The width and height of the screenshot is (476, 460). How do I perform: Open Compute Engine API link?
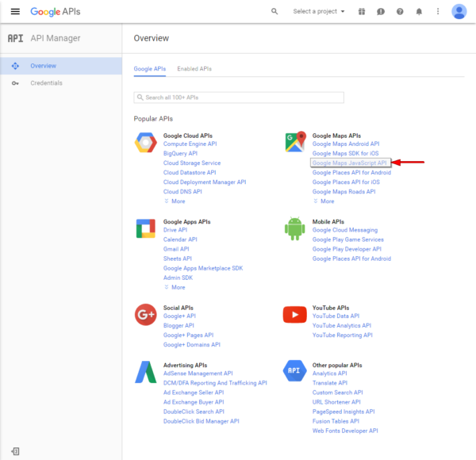tap(190, 144)
